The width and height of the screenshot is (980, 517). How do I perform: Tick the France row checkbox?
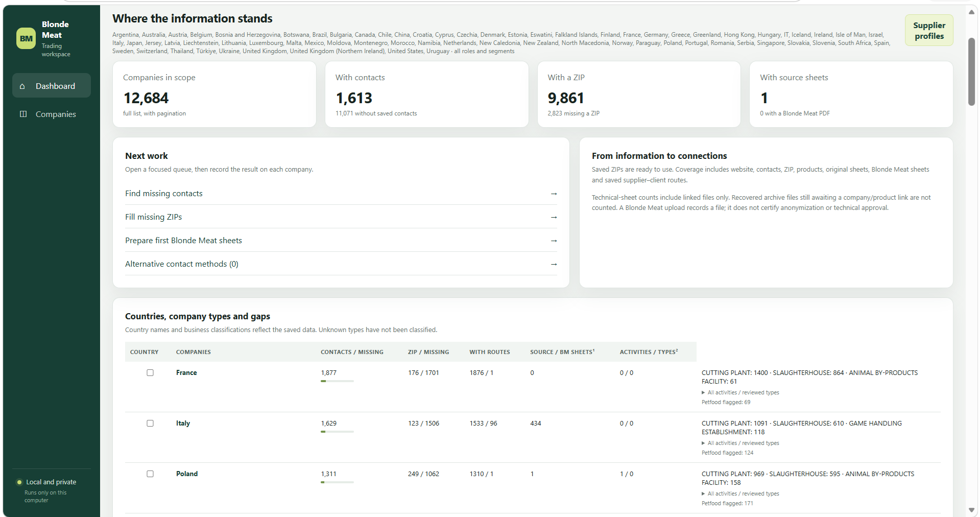click(150, 373)
